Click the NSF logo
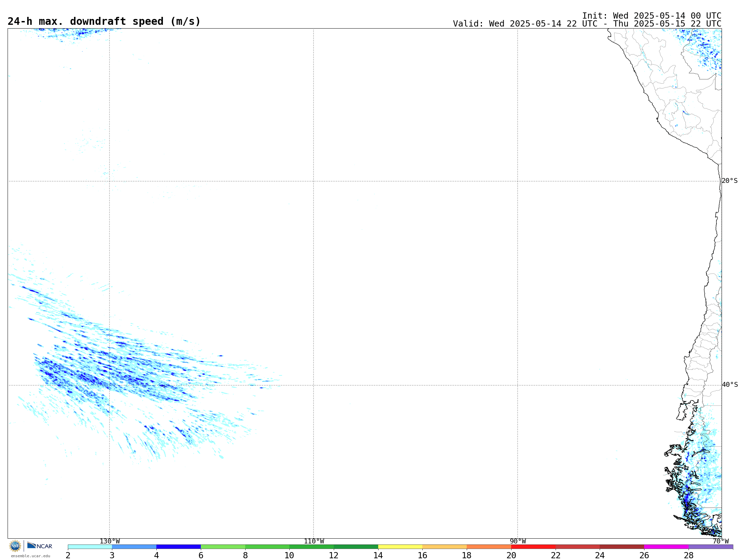This screenshot has width=744, height=560. pyautogui.click(x=15, y=546)
